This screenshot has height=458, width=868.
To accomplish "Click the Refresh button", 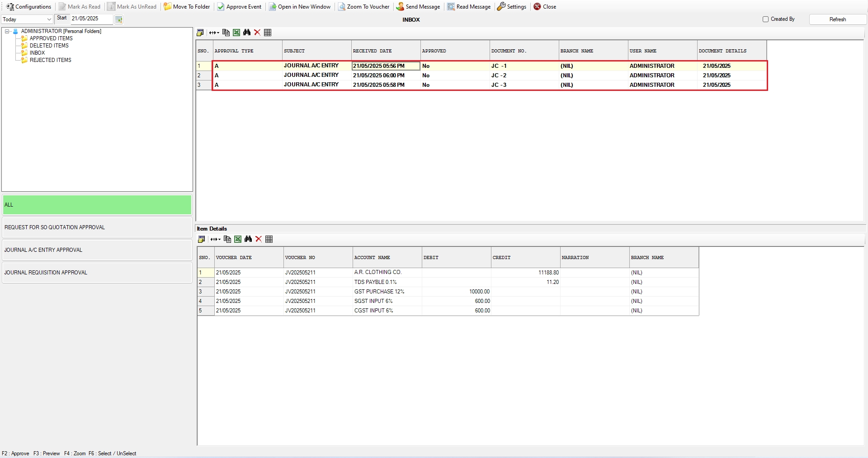I will [837, 19].
